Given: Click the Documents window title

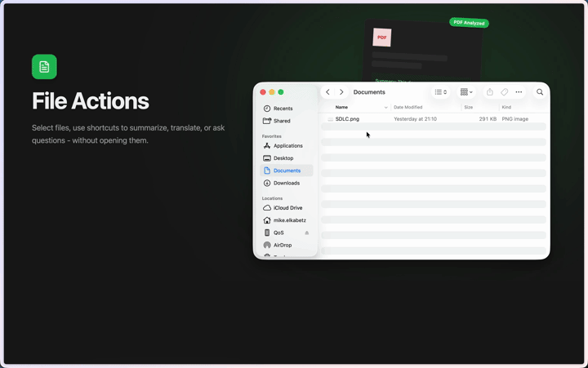Looking at the screenshot, I should [x=369, y=92].
